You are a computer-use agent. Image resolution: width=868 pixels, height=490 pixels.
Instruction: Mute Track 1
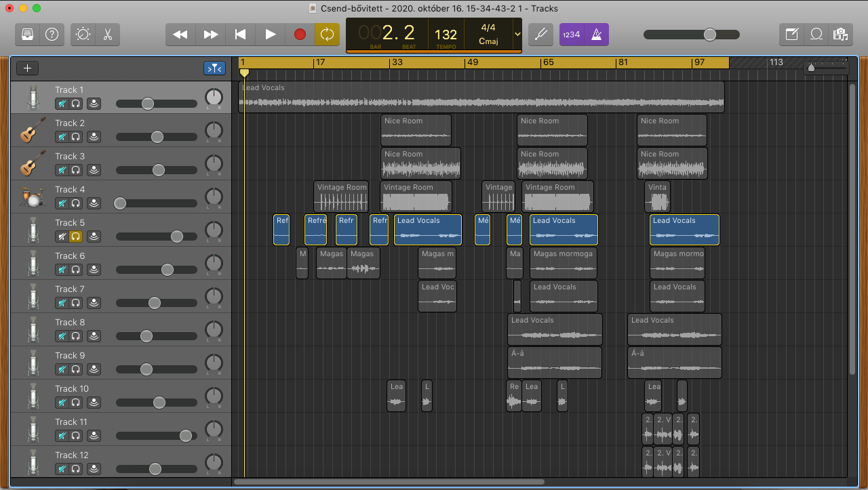click(x=62, y=104)
